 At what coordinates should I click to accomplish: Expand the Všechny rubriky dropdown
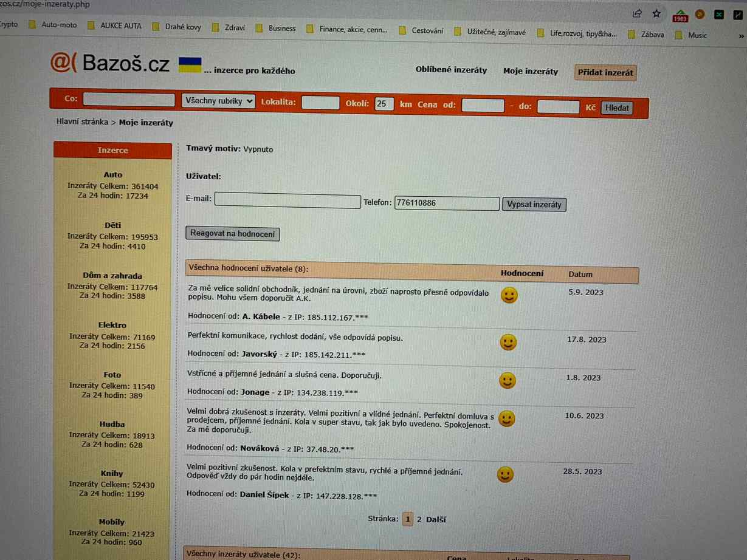[218, 101]
